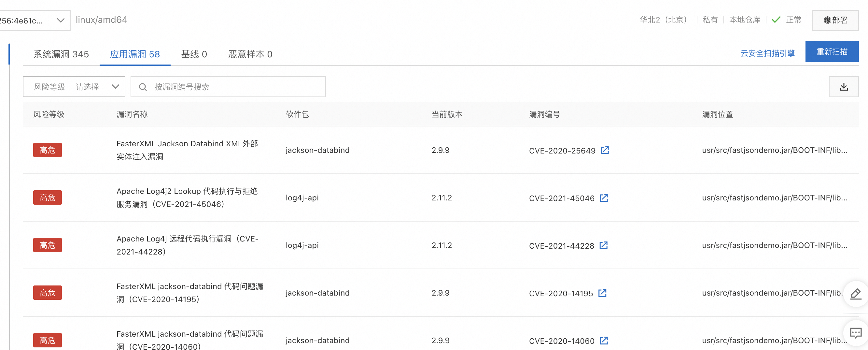Open the 云安全扫描引擎 link
The width and height of the screenshot is (868, 350).
pyautogui.click(x=767, y=53)
